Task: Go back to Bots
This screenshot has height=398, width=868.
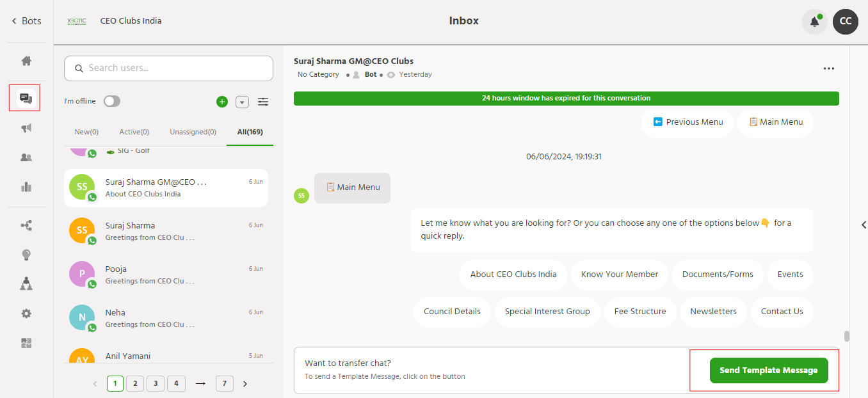Action: tap(26, 21)
